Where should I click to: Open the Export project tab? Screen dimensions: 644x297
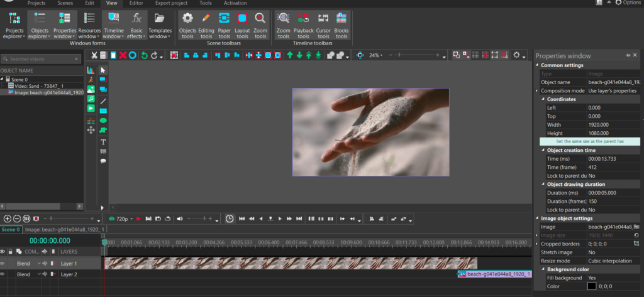tap(171, 3)
